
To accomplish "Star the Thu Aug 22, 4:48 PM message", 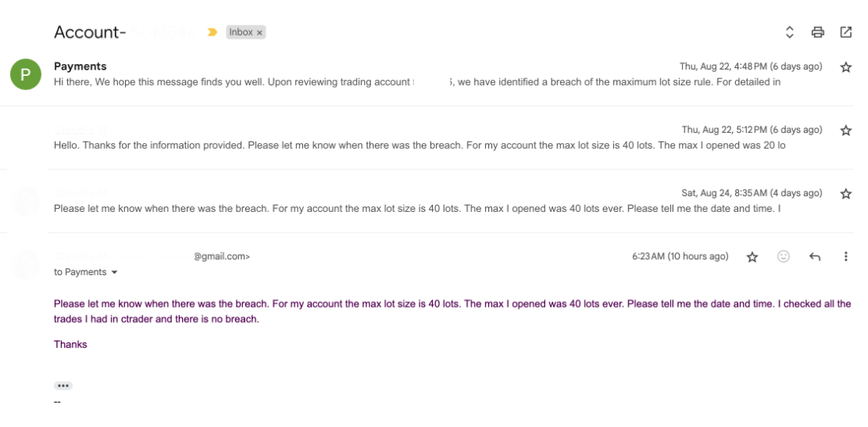I will pyautogui.click(x=846, y=67).
